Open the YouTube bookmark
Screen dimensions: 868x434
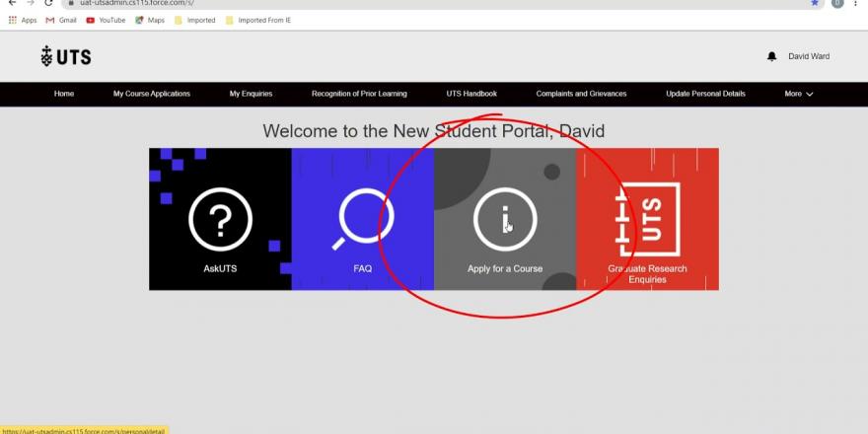pyautogui.click(x=106, y=21)
